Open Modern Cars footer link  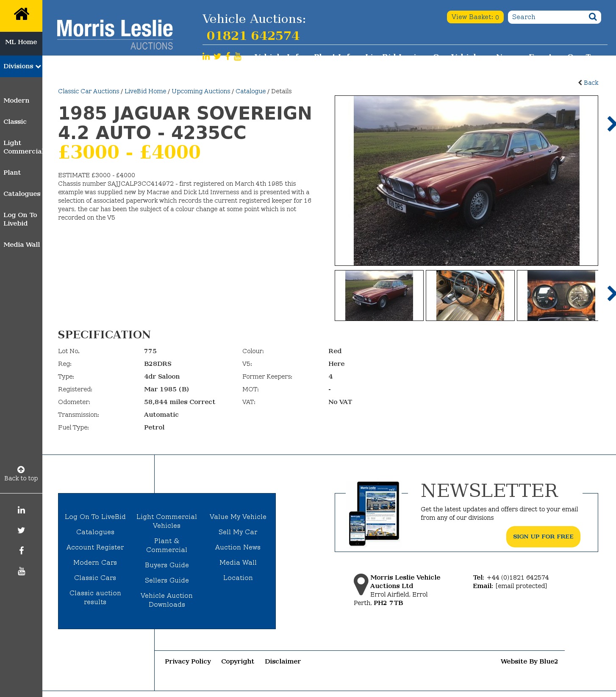click(x=95, y=563)
